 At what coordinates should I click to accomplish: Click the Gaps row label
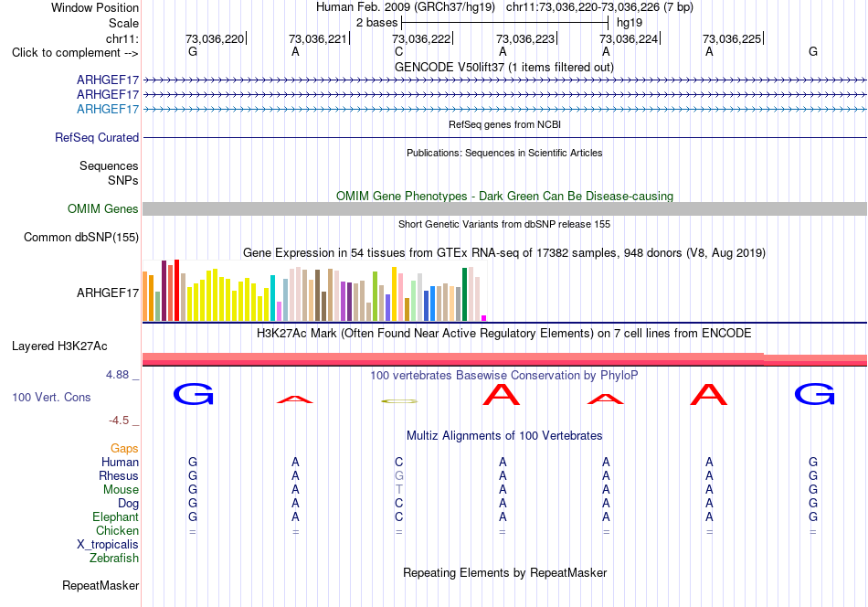coord(124,449)
